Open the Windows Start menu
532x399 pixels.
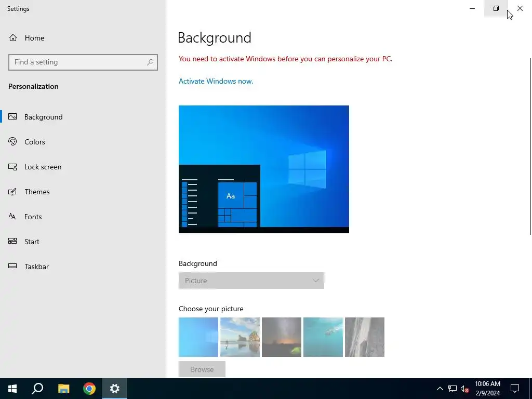coord(12,389)
